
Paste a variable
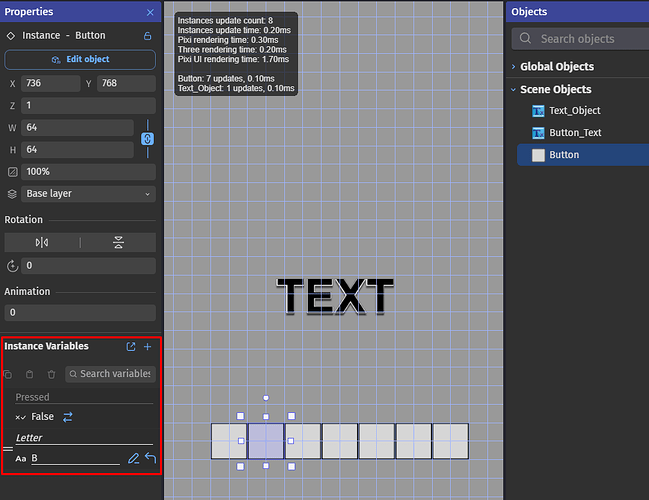(x=29, y=375)
